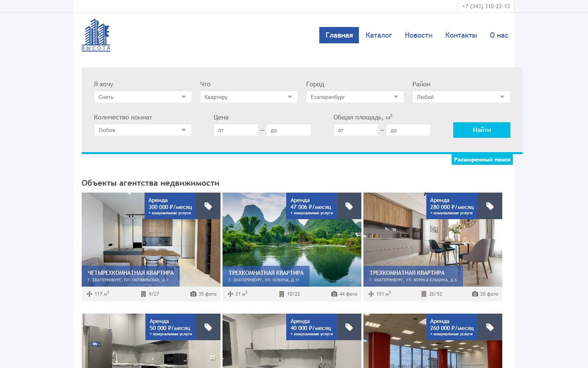The width and height of the screenshot is (588, 368).
Task: Focus the Общая площадь 'до' input field
Action: [408, 130]
